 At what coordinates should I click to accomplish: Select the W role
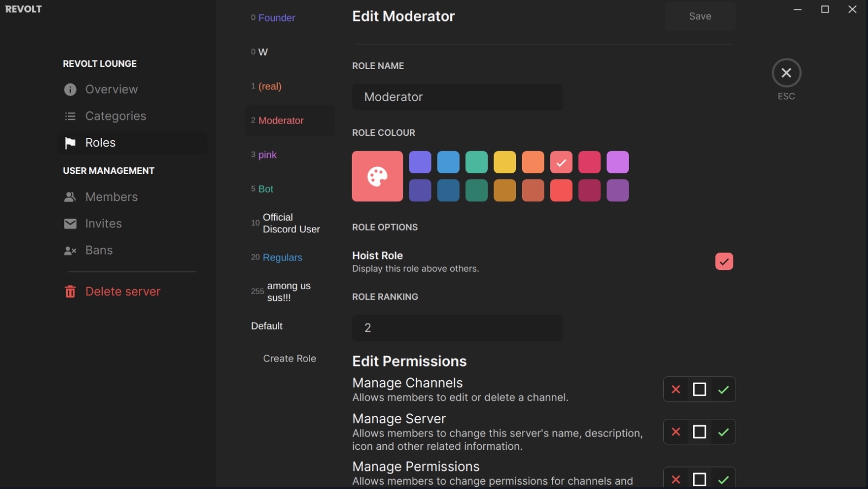coord(290,52)
